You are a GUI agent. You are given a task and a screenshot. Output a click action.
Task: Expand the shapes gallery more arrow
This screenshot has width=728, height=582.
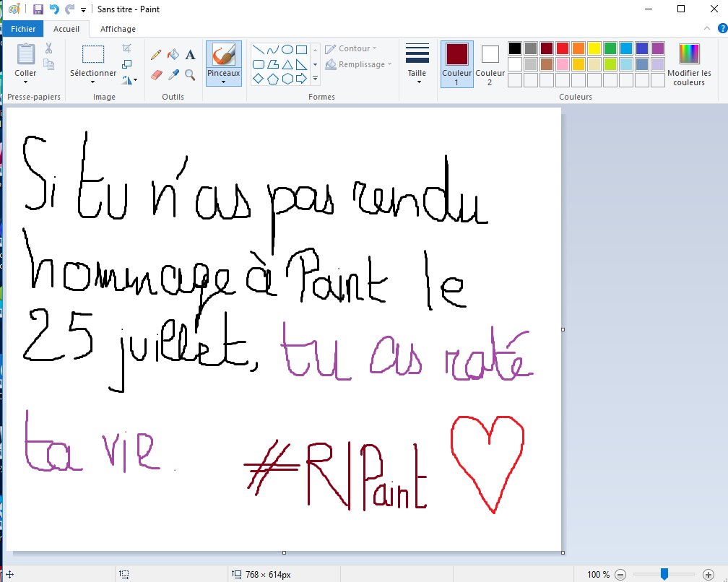pyautogui.click(x=315, y=79)
